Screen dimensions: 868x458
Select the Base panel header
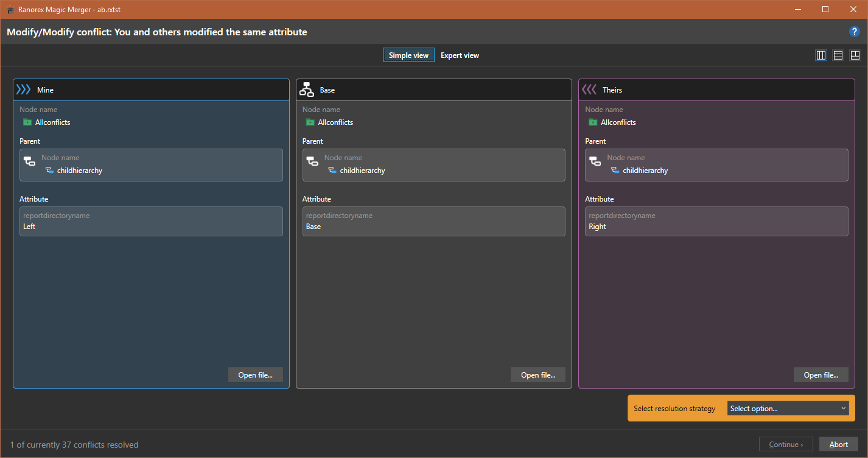(x=434, y=90)
